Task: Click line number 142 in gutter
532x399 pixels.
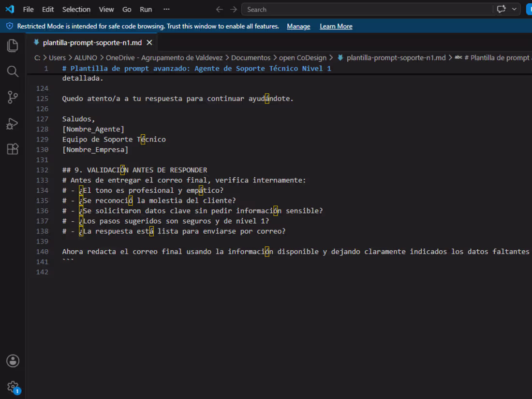Action: 42,272
